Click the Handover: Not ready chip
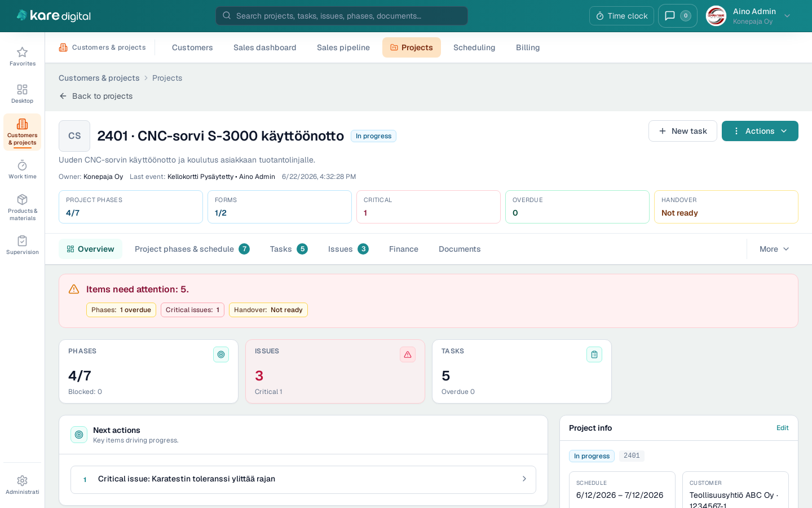Viewport: 812px width, 508px height. click(268, 310)
